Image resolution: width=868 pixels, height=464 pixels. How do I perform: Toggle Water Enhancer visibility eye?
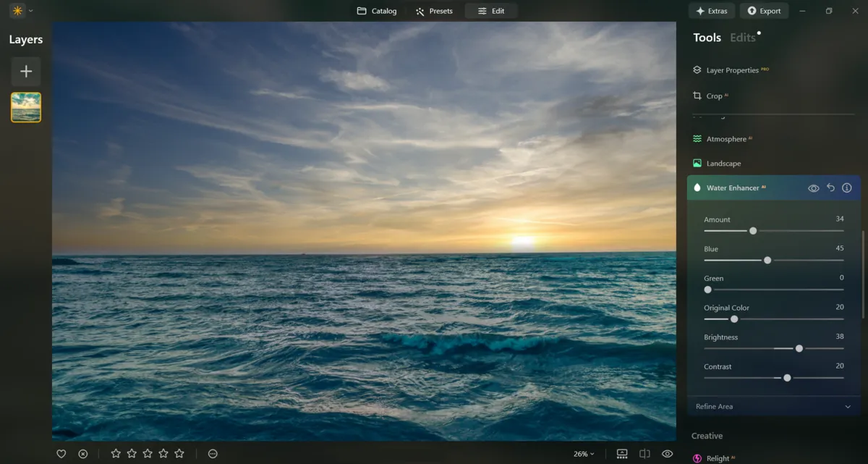coord(814,188)
